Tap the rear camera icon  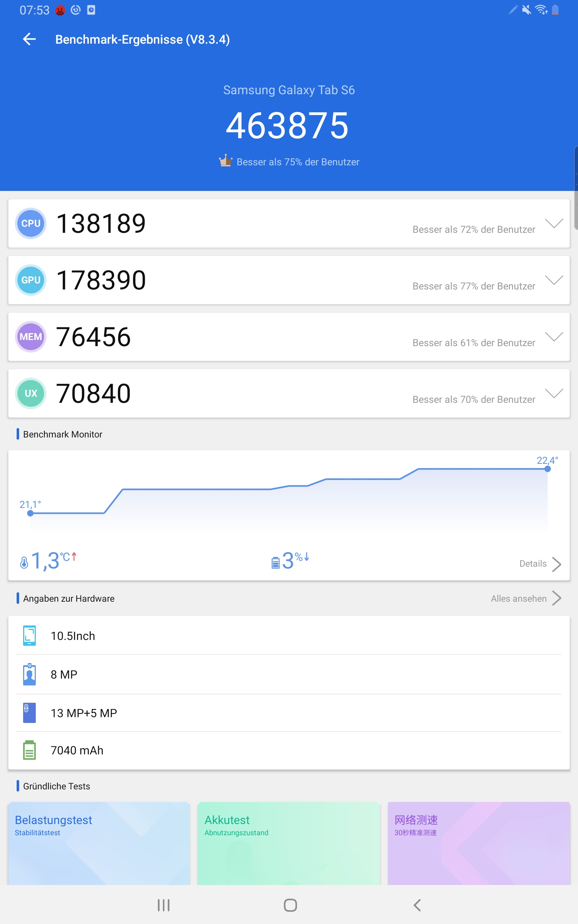pyautogui.click(x=29, y=712)
